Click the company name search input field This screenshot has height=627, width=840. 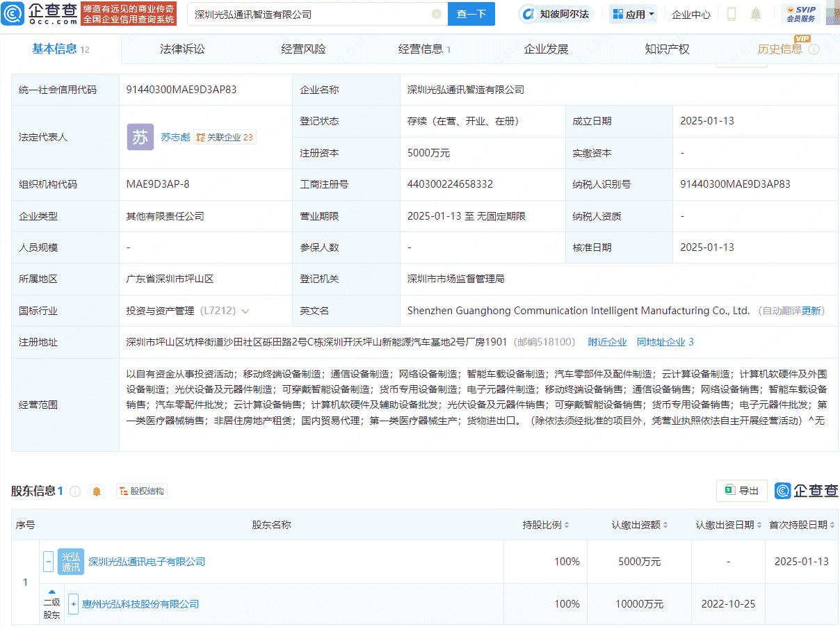tap(299, 14)
